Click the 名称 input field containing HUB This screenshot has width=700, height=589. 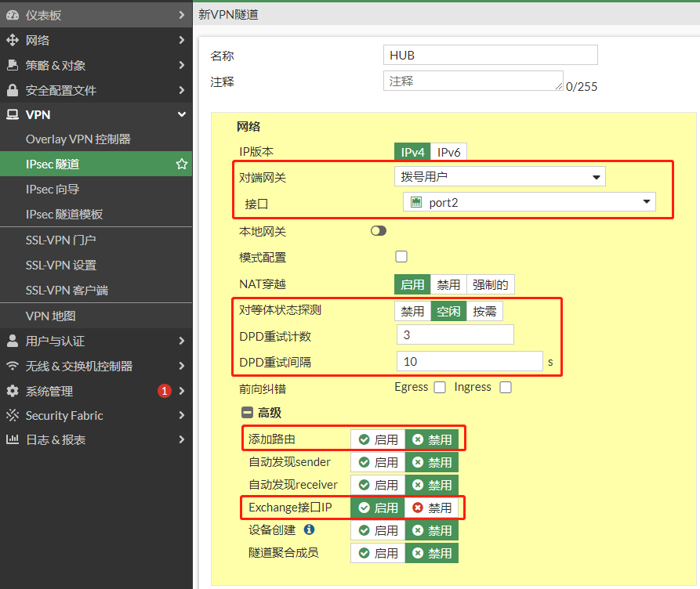pos(490,55)
